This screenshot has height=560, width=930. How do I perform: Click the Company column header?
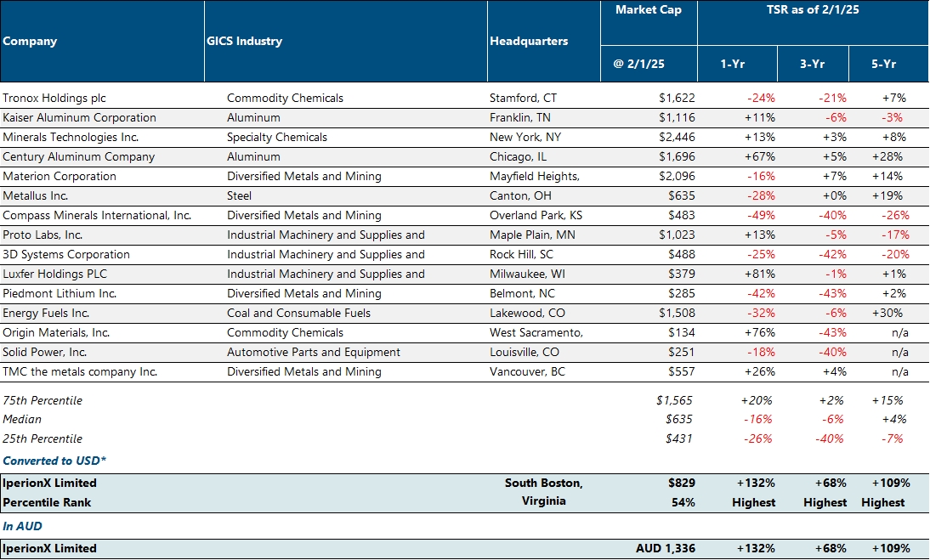[x=31, y=42]
